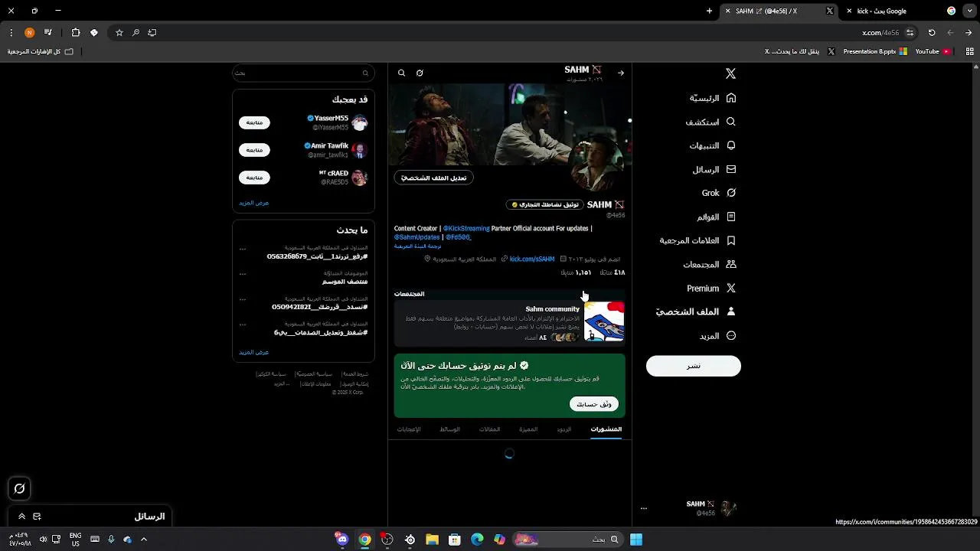Open الرسائل messages from sidebar

tap(714, 169)
